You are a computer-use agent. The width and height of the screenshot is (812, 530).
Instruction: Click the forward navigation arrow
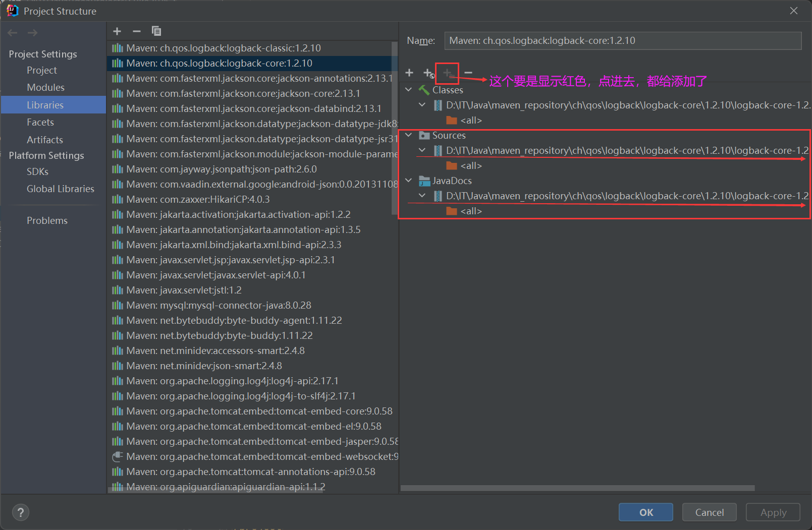point(32,32)
